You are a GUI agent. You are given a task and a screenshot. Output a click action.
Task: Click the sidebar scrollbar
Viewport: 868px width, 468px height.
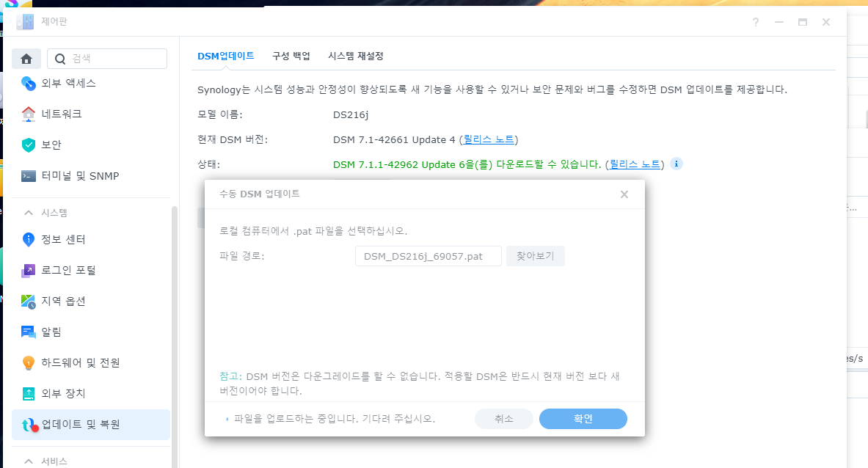tap(175, 337)
